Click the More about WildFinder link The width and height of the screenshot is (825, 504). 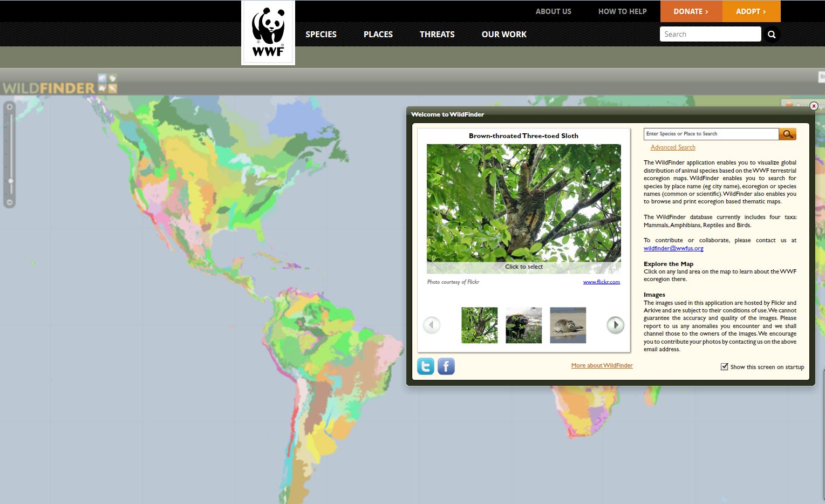point(602,365)
